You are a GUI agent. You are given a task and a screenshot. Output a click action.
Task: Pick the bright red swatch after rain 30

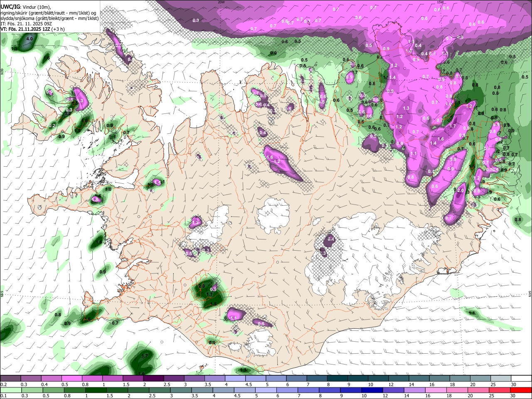point(521,390)
